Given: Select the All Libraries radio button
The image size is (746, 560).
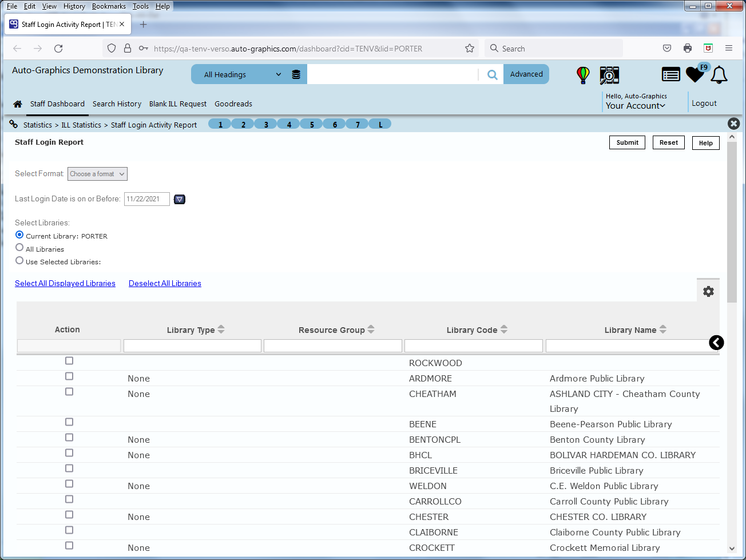Looking at the screenshot, I should tap(19, 248).
